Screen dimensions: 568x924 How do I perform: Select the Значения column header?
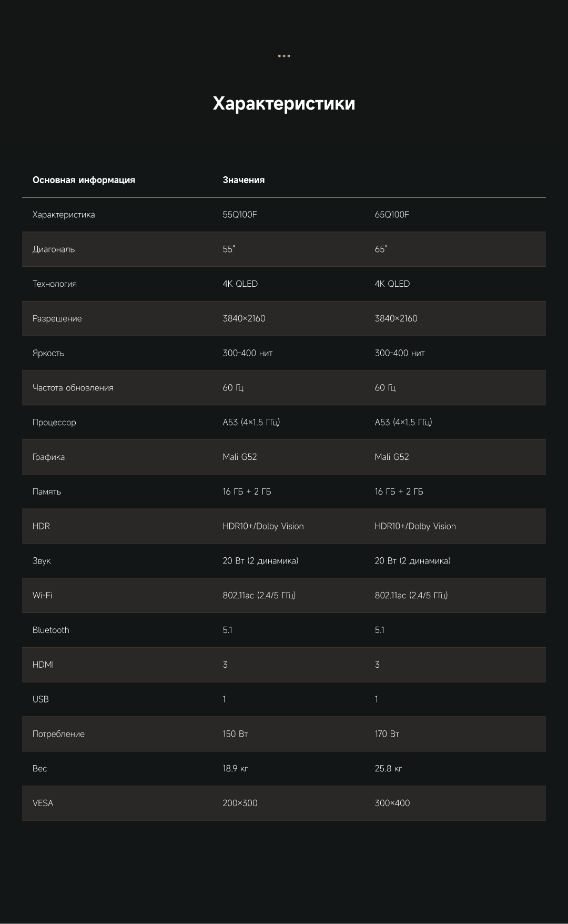(244, 180)
